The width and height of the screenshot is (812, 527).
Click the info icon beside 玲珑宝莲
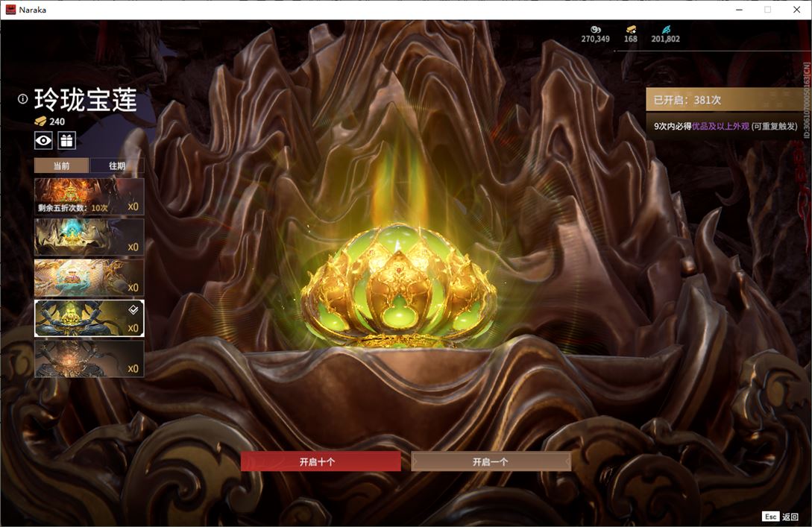pos(23,99)
